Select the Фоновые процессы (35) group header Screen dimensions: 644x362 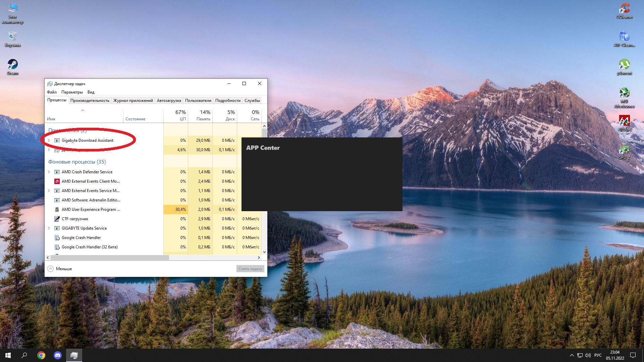click(x=77, y=162)
